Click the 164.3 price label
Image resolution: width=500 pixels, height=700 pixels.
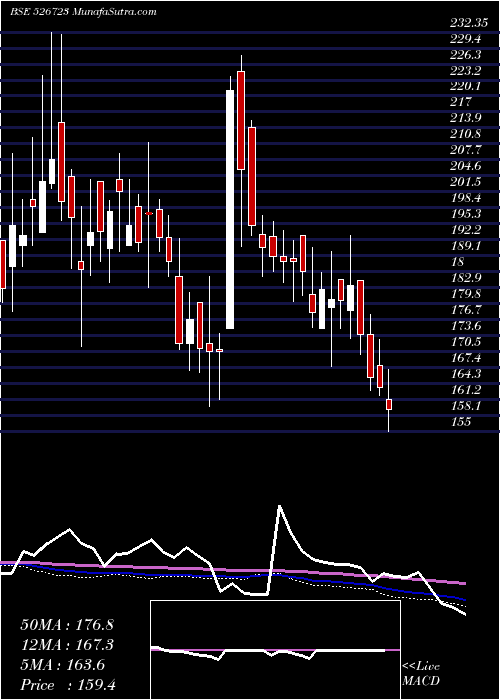465,373
